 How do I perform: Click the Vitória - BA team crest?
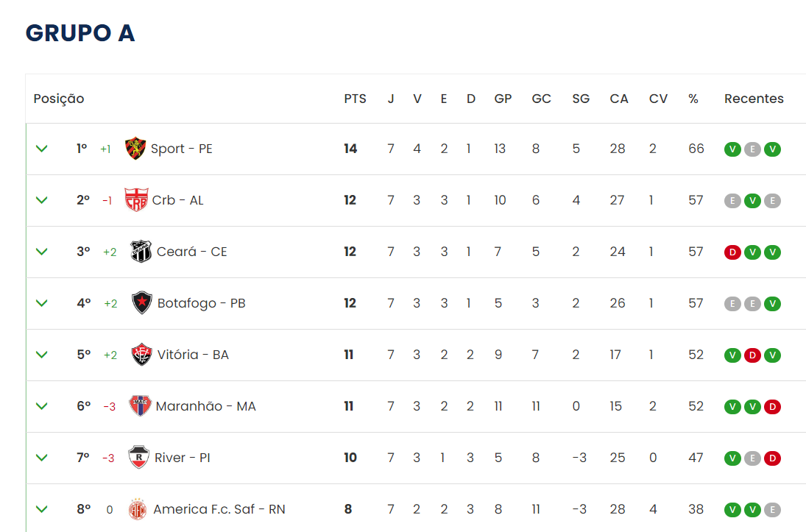tap(141, 354)
